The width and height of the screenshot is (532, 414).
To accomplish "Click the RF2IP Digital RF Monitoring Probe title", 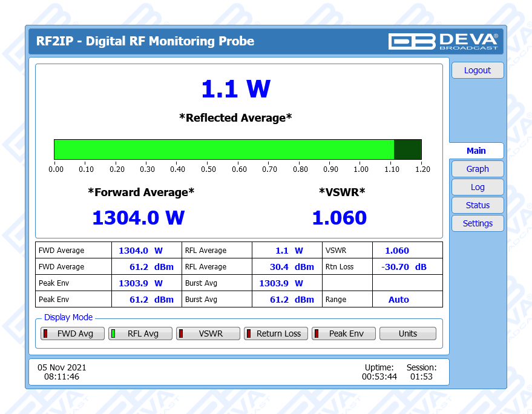I will [145, 41].
